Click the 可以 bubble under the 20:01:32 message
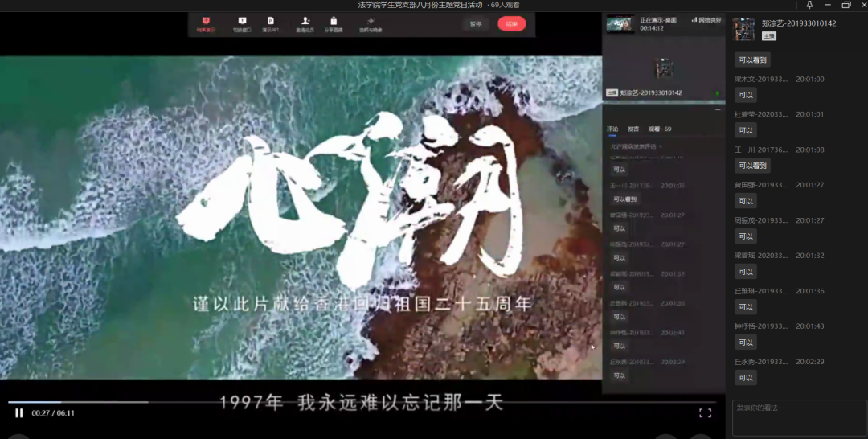The height and width of the screenshot is (439, 868). pyautogui.click(x=746, y=272)
